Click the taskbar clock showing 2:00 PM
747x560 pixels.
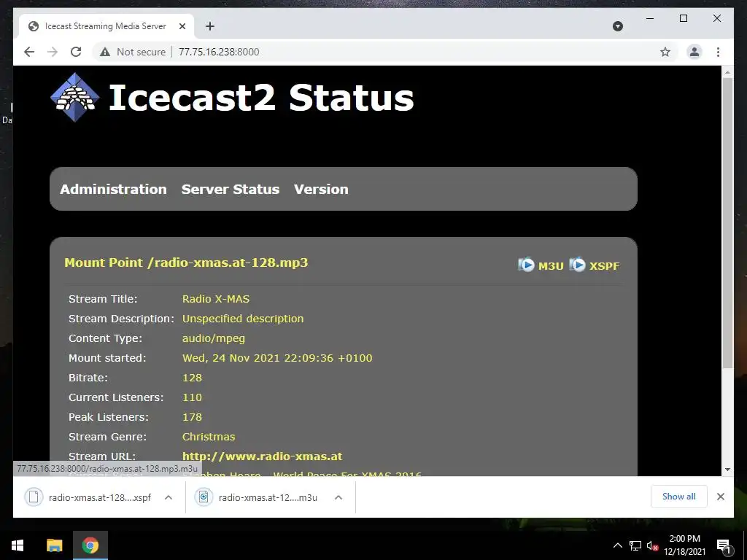click(684, 545)
